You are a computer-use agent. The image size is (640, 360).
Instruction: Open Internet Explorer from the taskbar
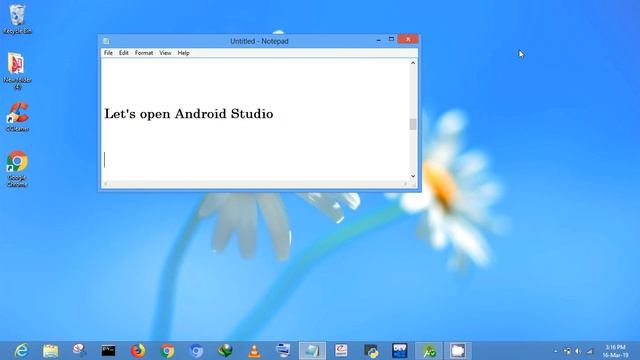tap(21, 351)
